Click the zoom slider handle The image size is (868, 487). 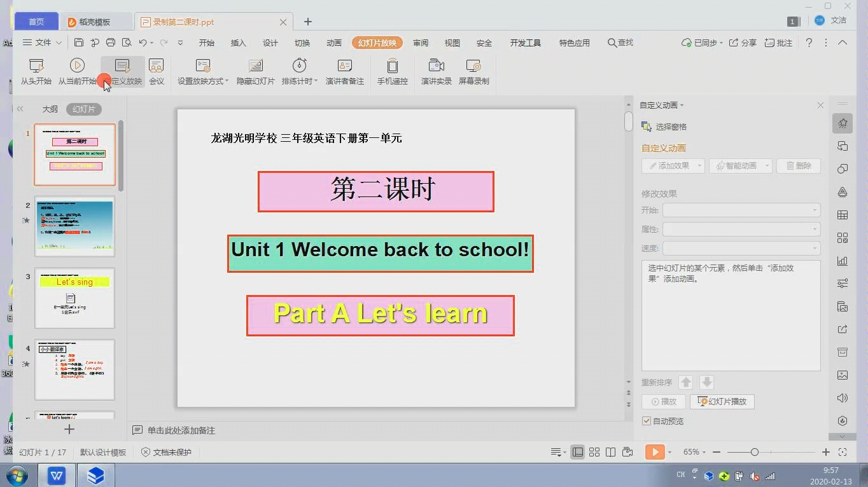pos(754,452)
